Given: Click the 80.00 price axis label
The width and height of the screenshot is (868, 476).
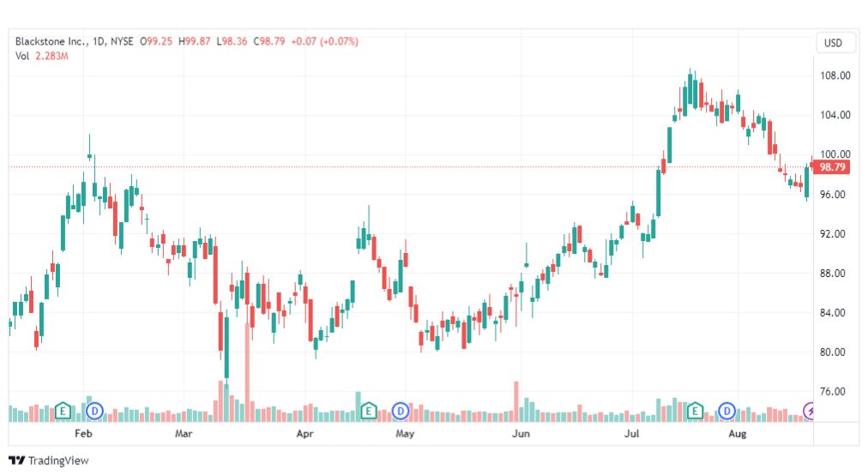Looking at the screenshot, I should click(832, 352).
